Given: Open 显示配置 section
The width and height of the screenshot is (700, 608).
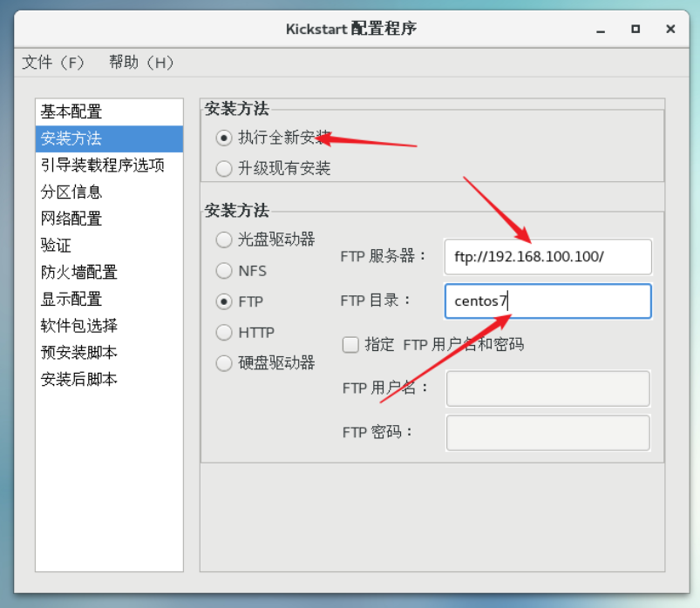Looking at the screenshot, I should pos(109,300).
